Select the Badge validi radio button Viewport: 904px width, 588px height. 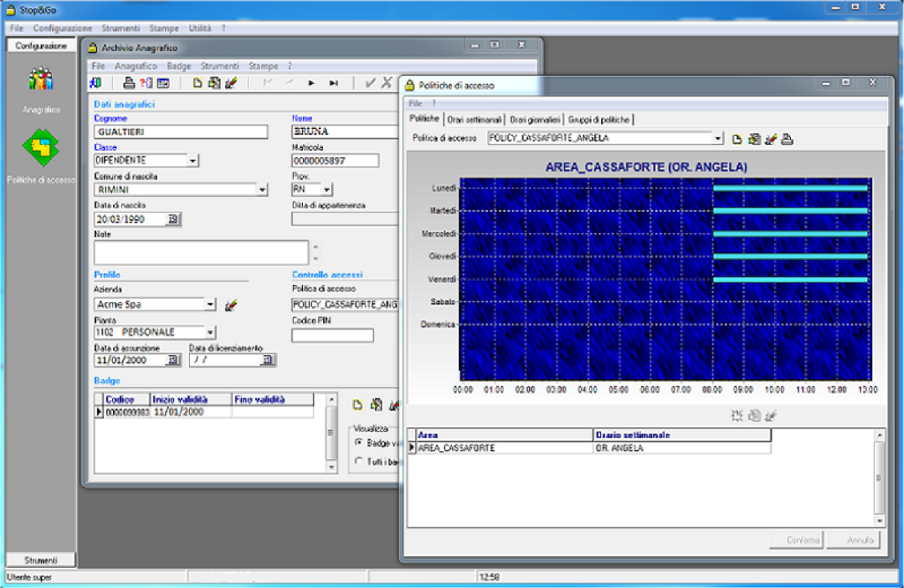point(358,441)
